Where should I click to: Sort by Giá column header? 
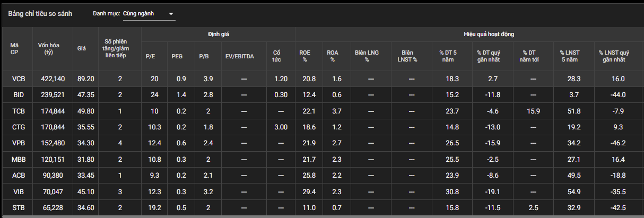tap(82, 48)
